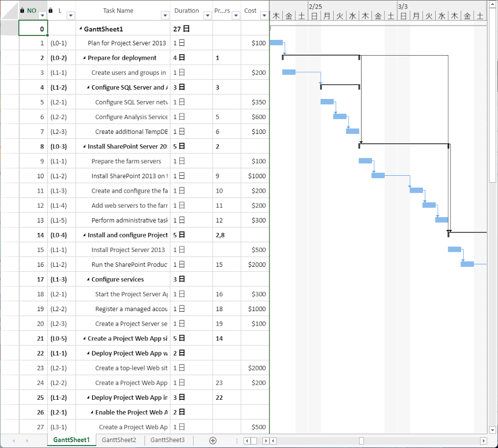Select row number 0 cell

tap(33, 28)
